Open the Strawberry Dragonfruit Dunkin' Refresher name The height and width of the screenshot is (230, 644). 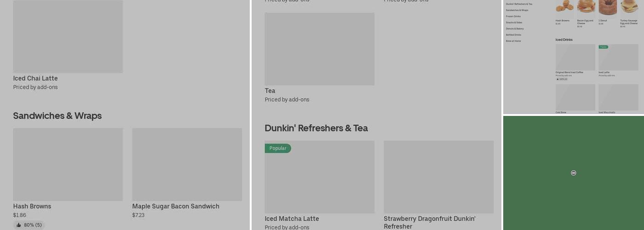tap(430, 223)
